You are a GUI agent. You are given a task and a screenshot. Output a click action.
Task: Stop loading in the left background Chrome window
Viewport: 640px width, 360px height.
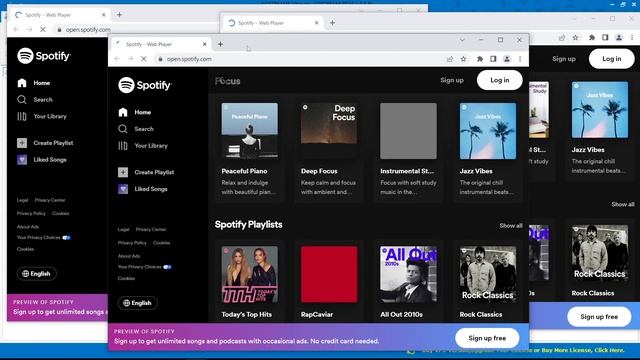42,29
